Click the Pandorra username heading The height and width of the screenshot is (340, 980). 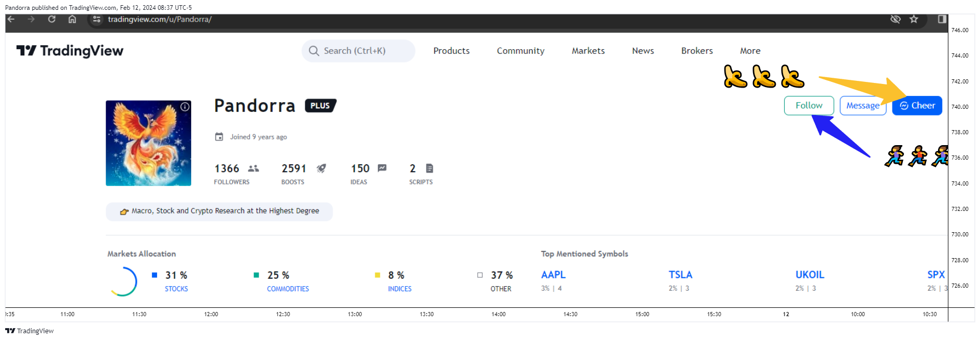point(254,106)
